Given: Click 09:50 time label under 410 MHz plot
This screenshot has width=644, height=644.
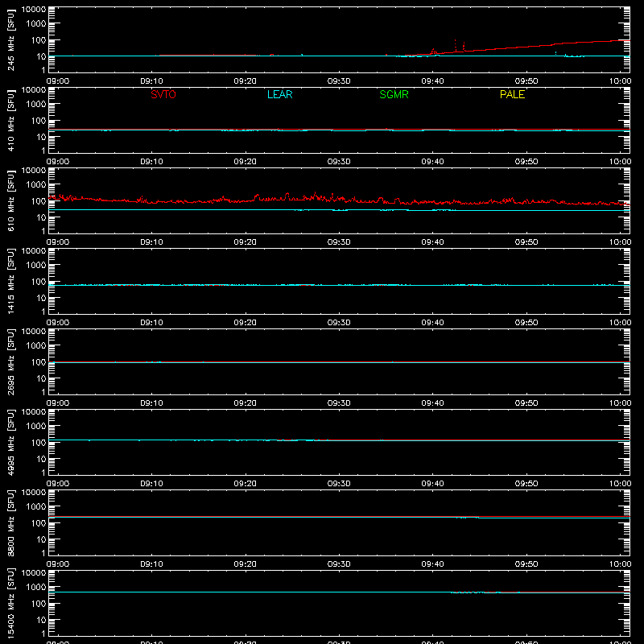Looking at the screenshot, I should (x=526, y=162).
